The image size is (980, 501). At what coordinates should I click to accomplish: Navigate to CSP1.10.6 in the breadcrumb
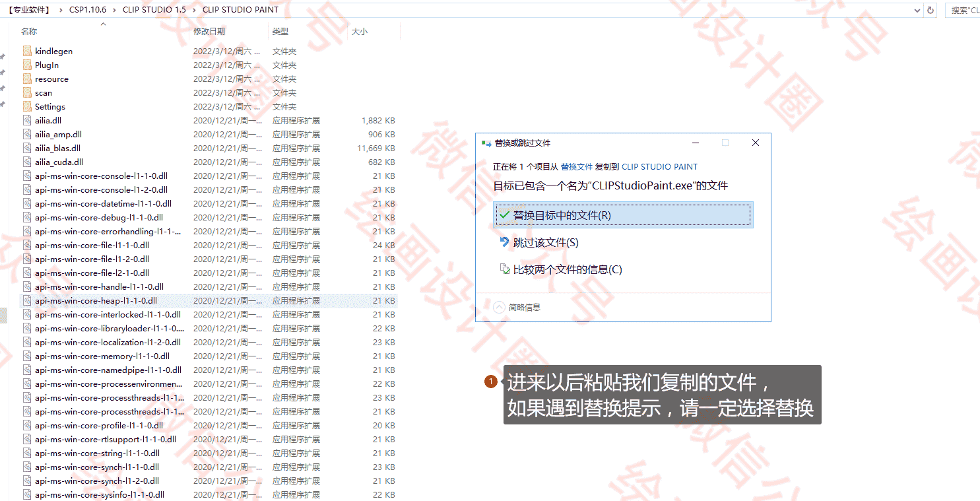(x=88, y=10)
